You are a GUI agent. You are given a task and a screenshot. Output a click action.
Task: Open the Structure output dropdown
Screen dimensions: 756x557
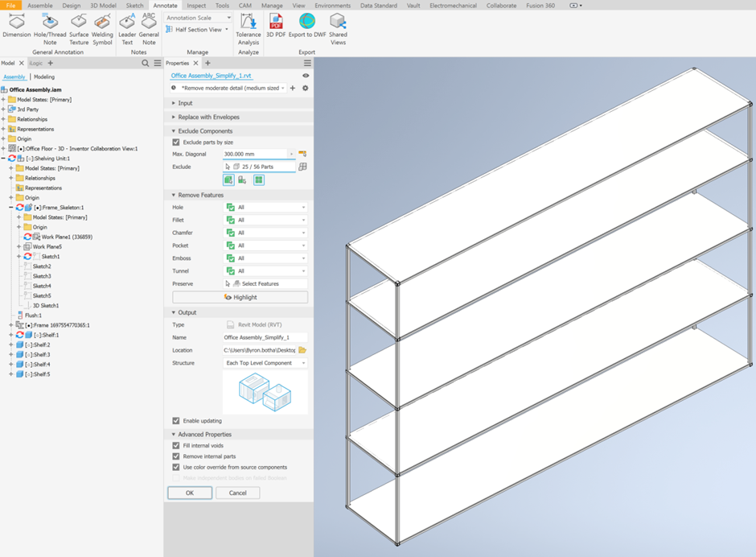[265, 363]
